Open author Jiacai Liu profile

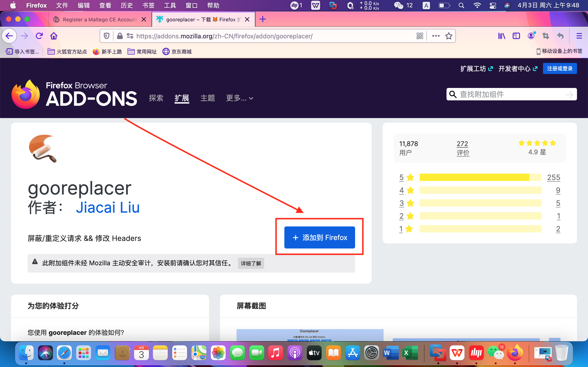click(x=108, y=208)
